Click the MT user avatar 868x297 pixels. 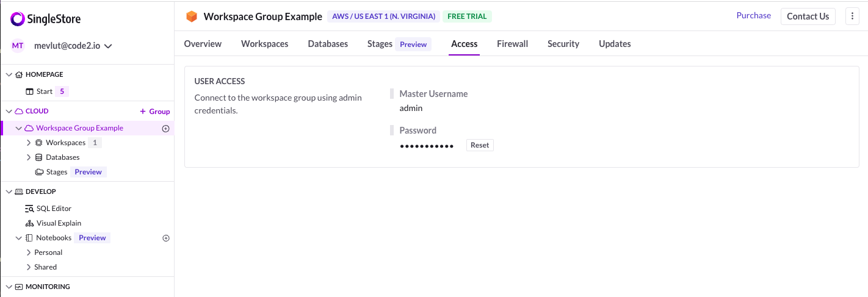click(18, 46)
